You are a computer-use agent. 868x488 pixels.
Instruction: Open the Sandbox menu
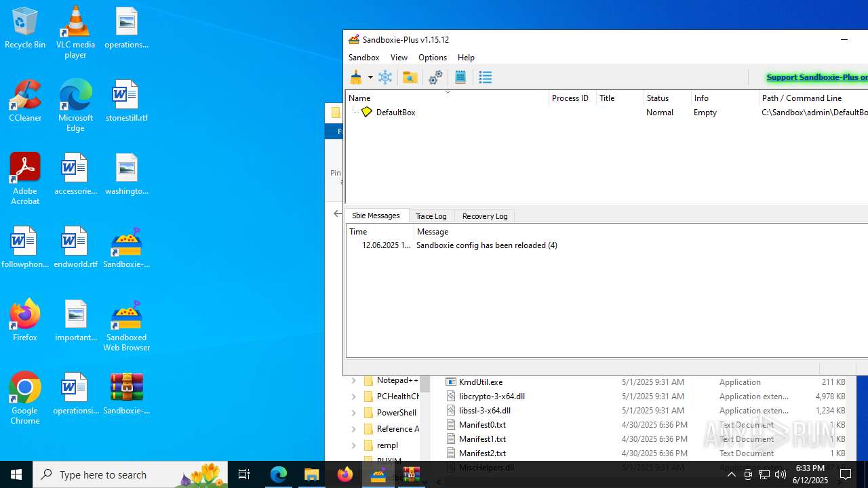pos(364,58)
